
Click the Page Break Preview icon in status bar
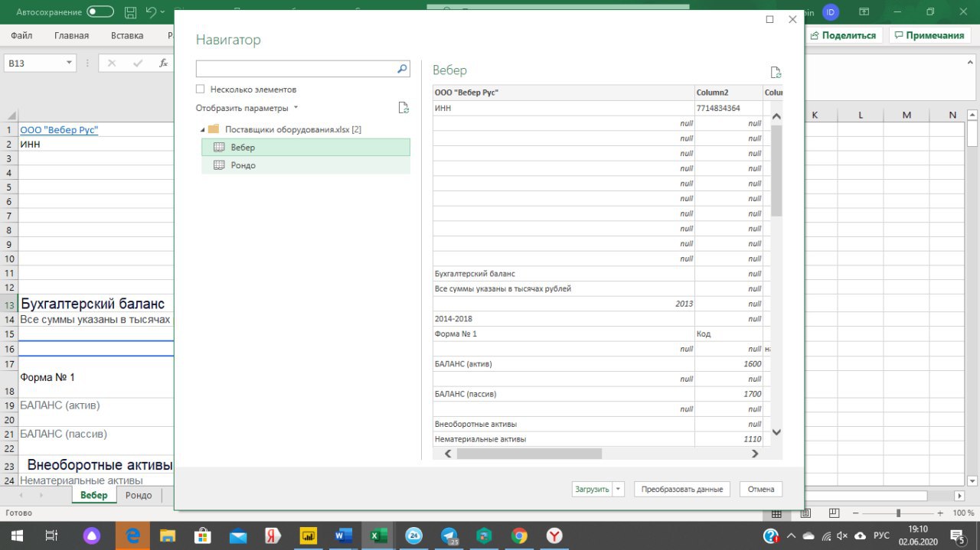pyautogui.click(x=835, y=513)
